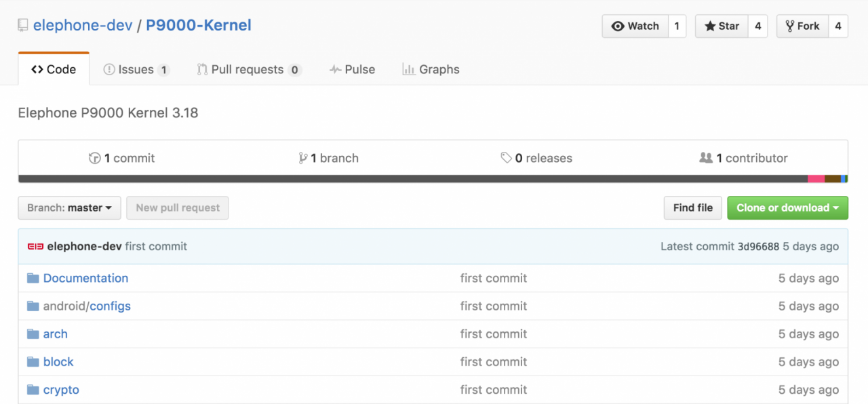This screenshot has height=404, width=868.
Task: Click the pink language bar segment
Action: tap(816, 179)
